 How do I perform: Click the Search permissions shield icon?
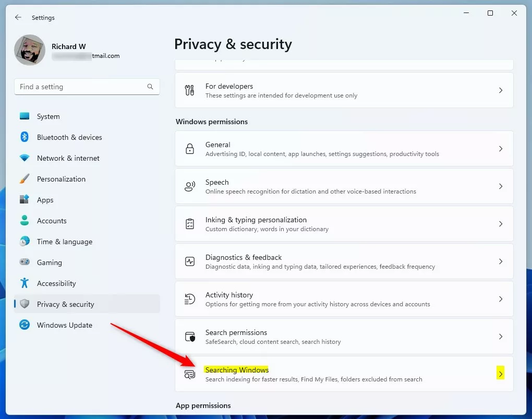[190, 337]
